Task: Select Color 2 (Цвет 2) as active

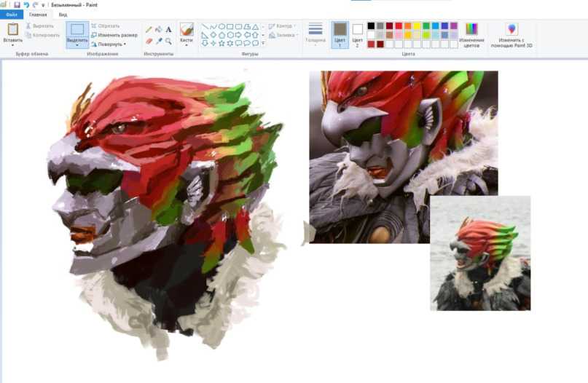Action: [x=357, y=34]
